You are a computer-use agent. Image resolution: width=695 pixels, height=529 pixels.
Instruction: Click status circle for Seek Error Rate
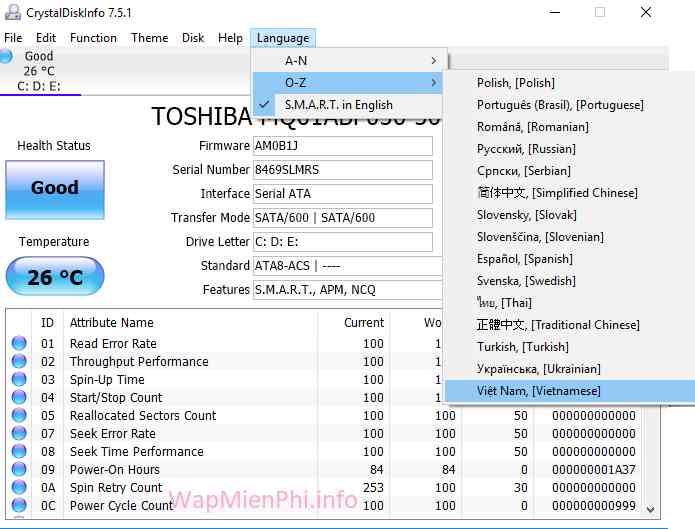point(19,433)
